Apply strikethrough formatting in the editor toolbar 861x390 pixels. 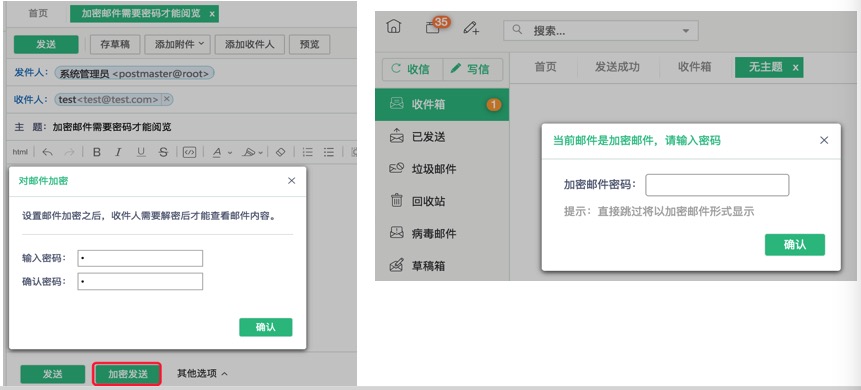[x=163, y=152]
